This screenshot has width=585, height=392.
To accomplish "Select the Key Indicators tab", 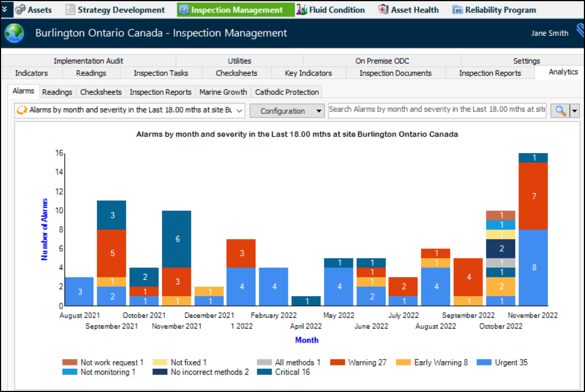I will (x=308, y=73).
